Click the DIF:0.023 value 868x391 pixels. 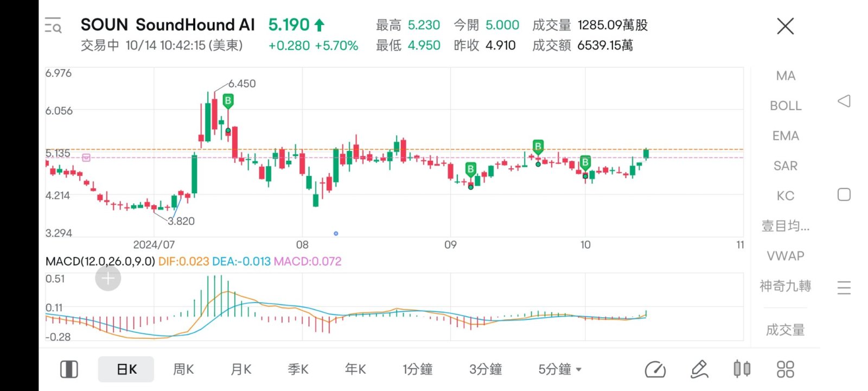pos(183,261)
